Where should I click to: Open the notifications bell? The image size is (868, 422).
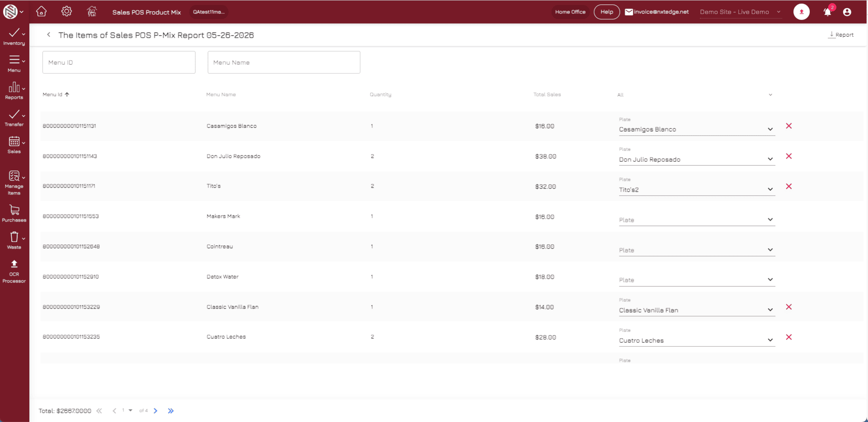coord(827,12)
